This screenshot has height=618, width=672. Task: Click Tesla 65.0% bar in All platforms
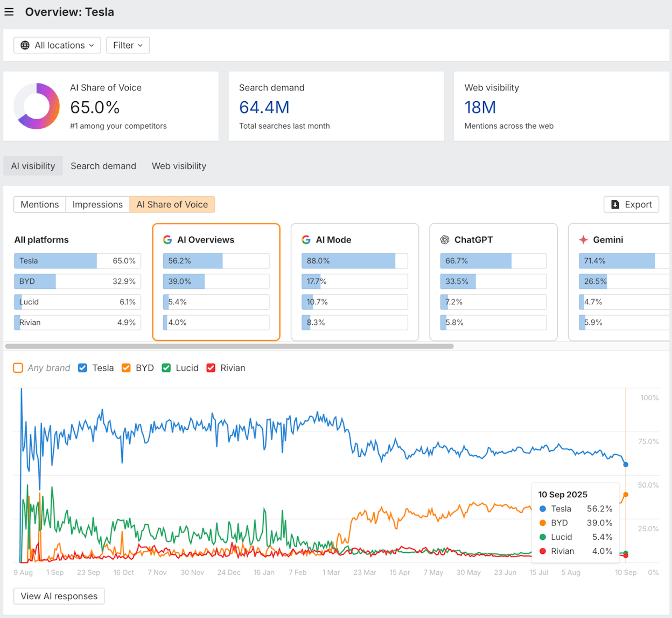coord(78,261)
